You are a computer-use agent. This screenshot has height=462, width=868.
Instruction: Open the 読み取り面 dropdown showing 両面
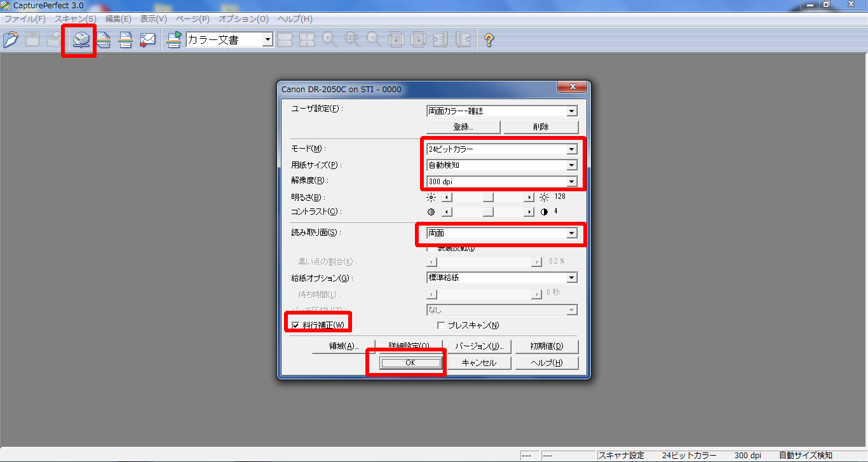[x=502, y=233]
